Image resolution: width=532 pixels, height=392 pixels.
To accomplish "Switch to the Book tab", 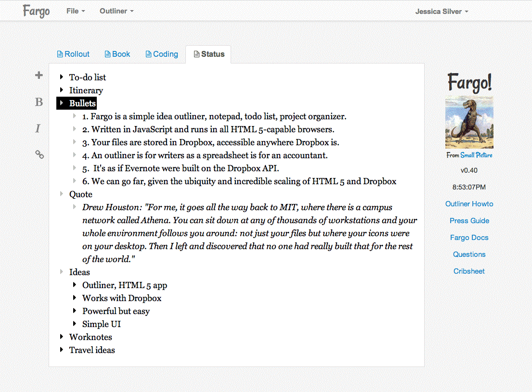I will point(117,54).
